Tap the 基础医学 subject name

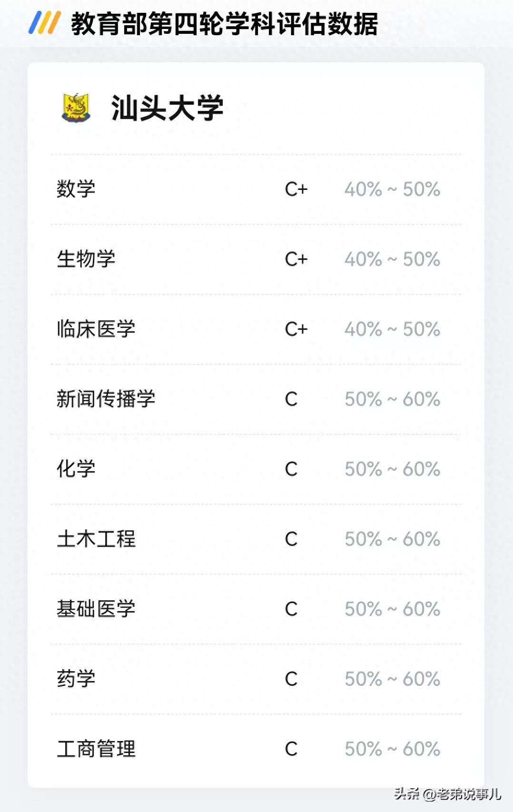(96, 609)
